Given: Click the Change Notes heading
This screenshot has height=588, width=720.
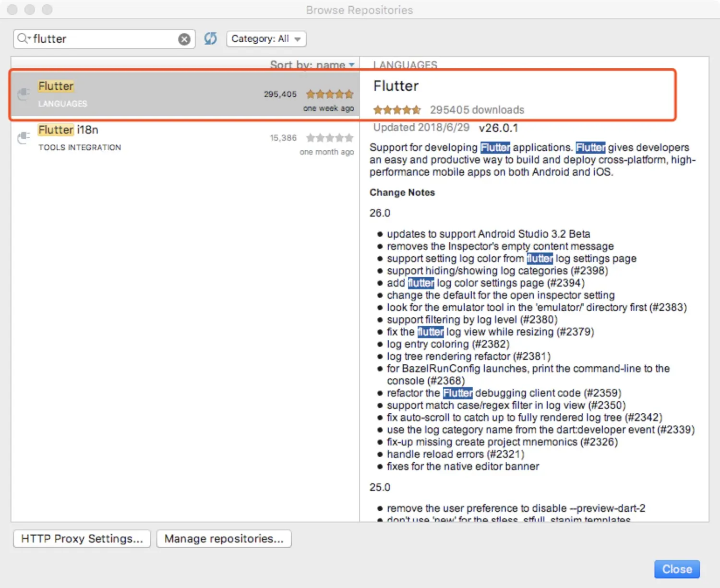Looking at the screenshot, I should point(402,192).
